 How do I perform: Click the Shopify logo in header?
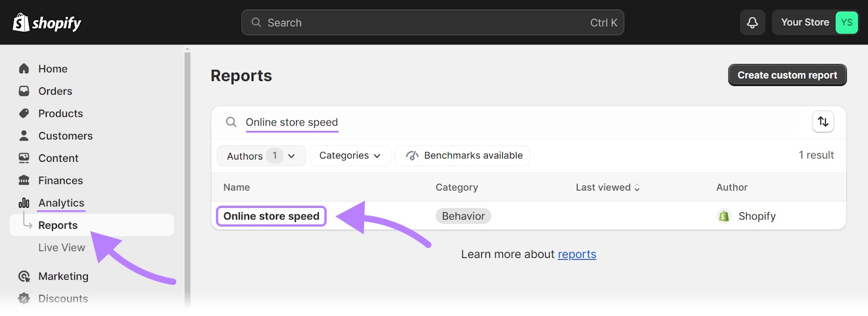(x=47, y=23)
